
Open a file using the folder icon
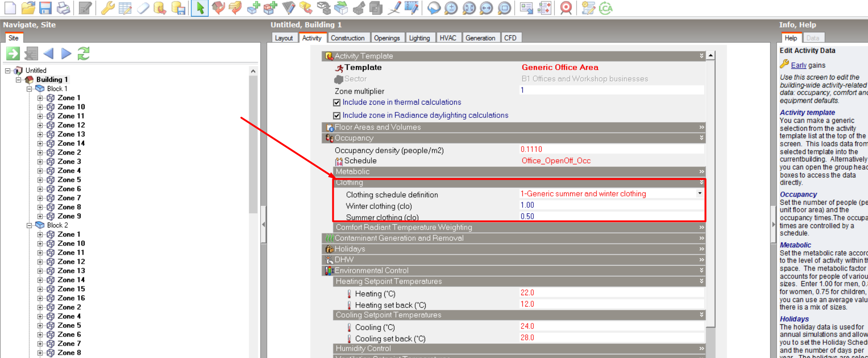coord(28,8)
